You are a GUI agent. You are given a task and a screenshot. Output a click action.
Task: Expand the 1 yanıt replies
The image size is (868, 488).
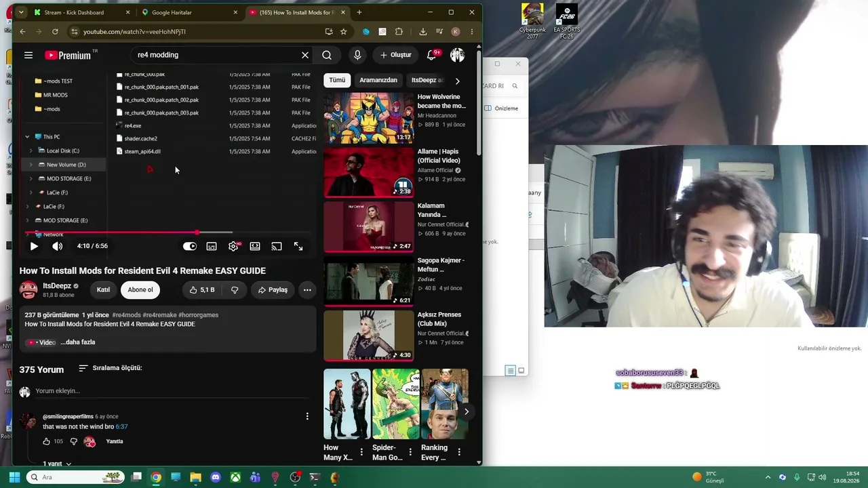click(58, 464)
